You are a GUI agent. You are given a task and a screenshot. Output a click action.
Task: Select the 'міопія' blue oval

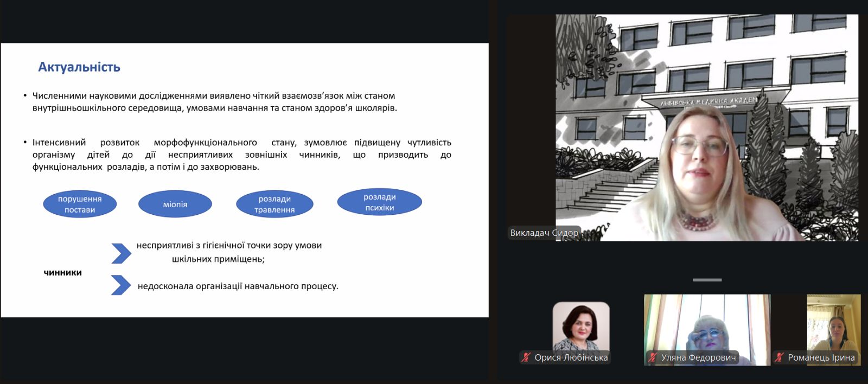(x=175, y=204)
